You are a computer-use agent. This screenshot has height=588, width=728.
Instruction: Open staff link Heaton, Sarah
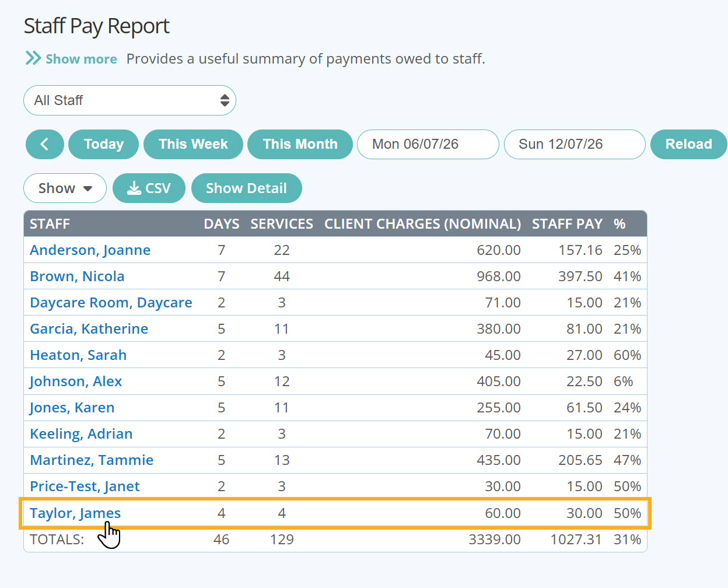(x=78, y=355)
